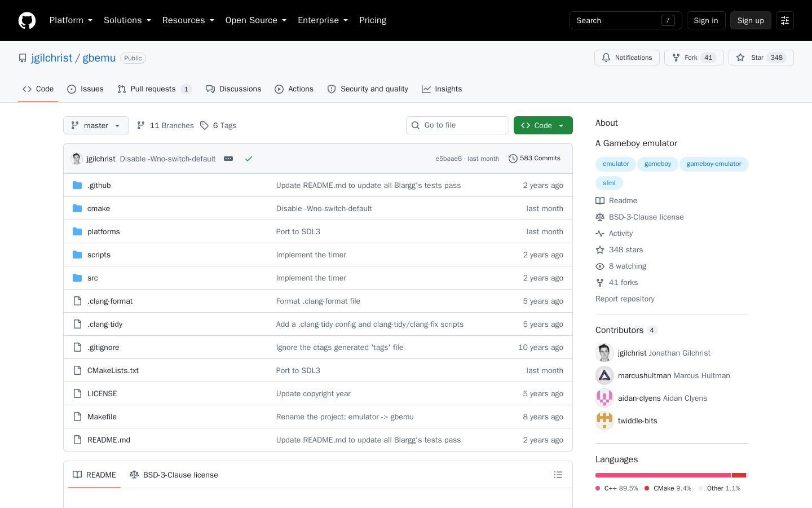Viewport: 812px width, 508px height.
Task: Fork the gbemu repository
Action: click(694, 58)
